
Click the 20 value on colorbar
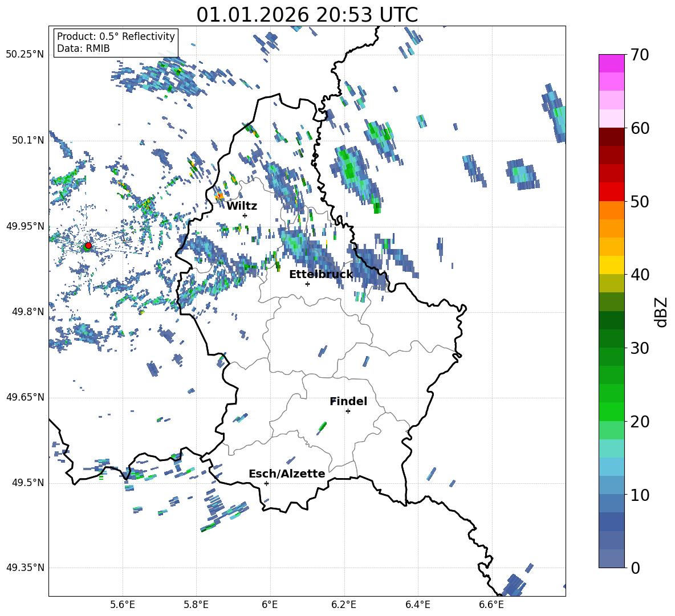[x=639, y=422]
